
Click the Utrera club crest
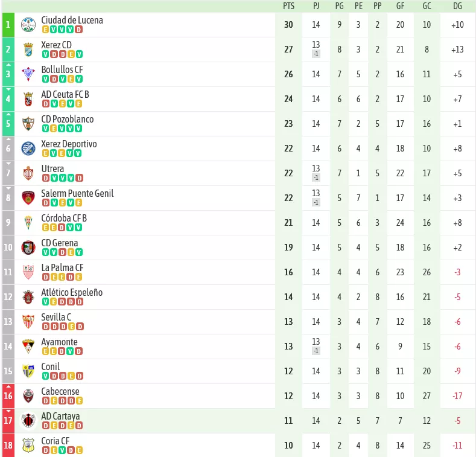click(x=28, y=173)
